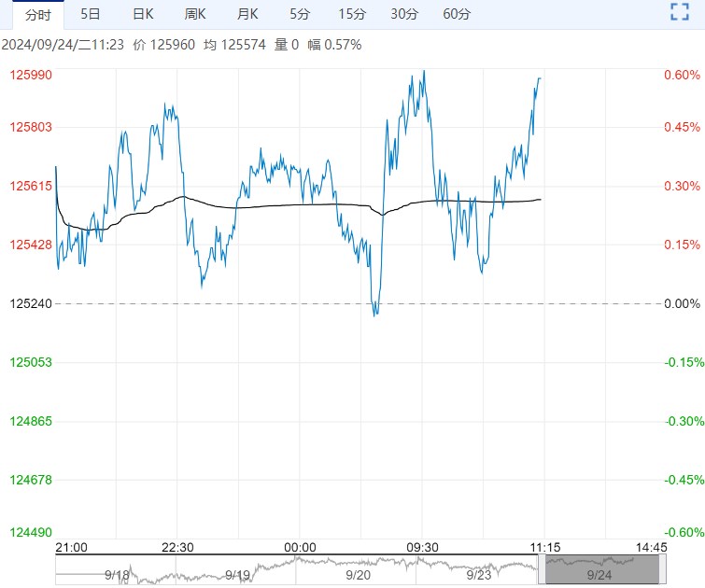Open the 30分 interval chart
Image resolution: width=705 pixels, height=588 pixels.
[x=404, y=14]
